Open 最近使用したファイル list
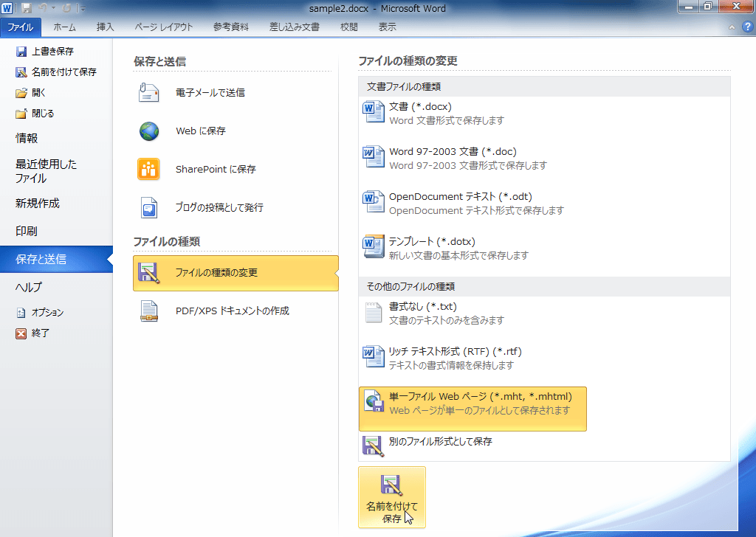 tap(46, 171)
